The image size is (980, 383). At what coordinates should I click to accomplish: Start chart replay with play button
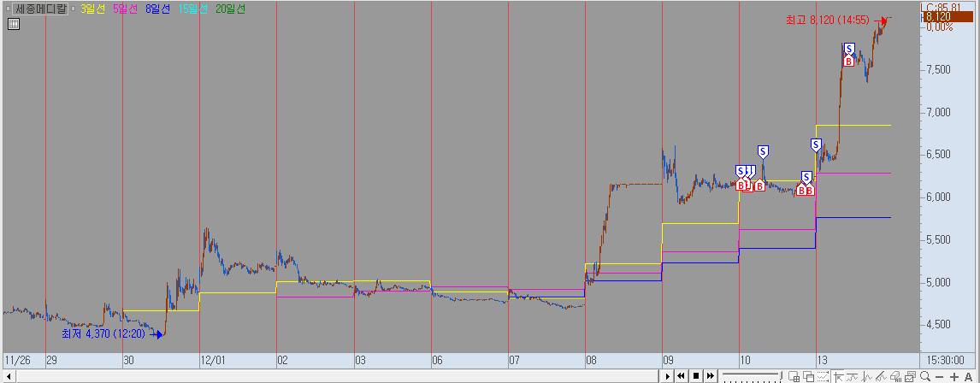tap(668, 376)
